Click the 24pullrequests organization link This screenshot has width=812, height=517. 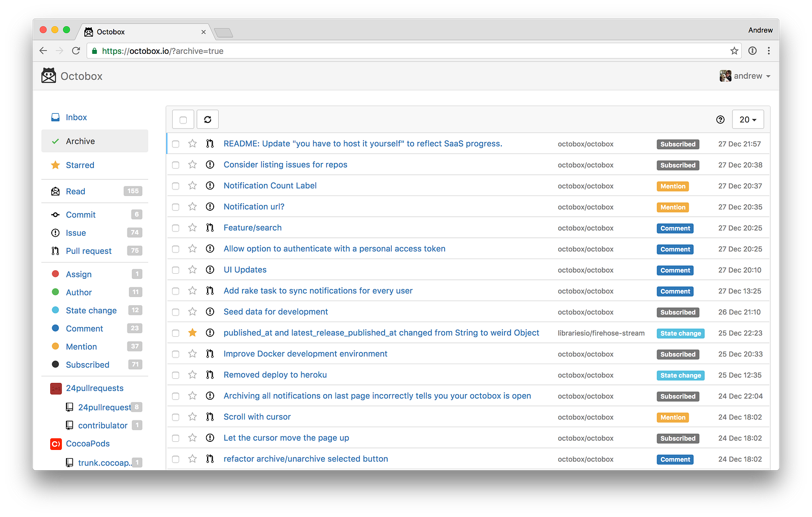pos(95,389)
